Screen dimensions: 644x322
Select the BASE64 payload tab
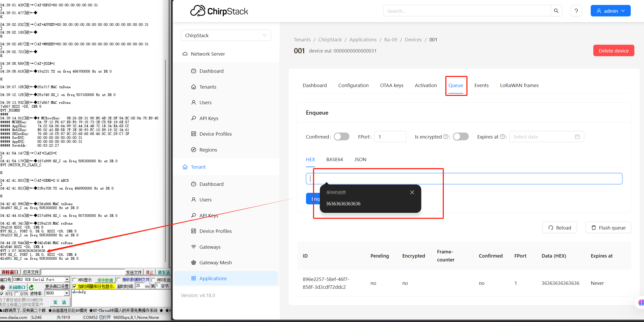pyautogui.click(x=334, y=159)
